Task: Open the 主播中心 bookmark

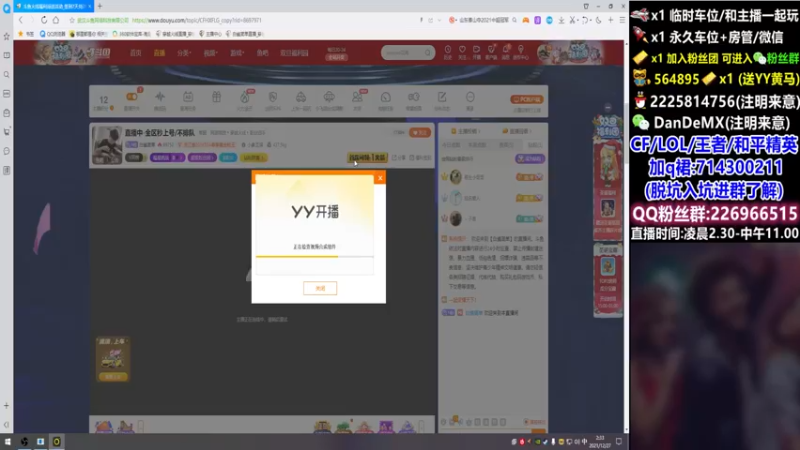Action: click(x=210, y=34)
